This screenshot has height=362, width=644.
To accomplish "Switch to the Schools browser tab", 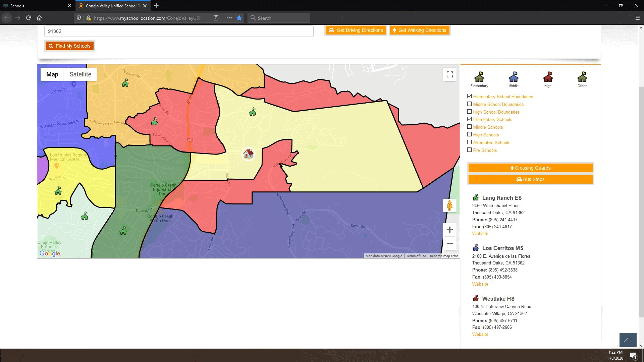I will click(x=34, y=6).
